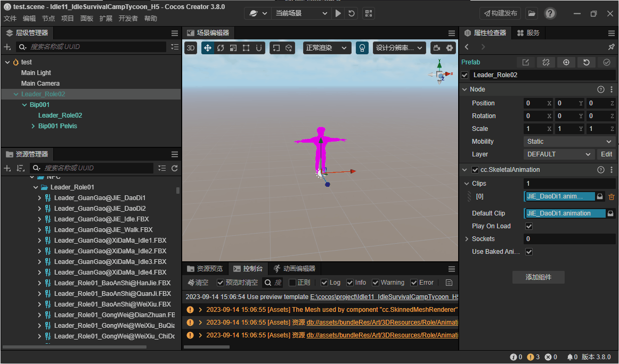
Task: Select the Move transform tool
Action: tap(207, 48)
